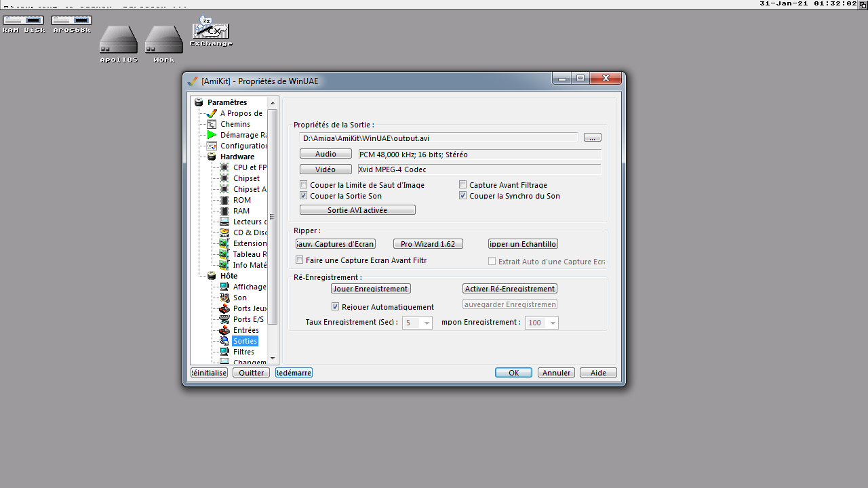This screenshot has height=488, width=868.
Task: Click the CPU et FPU chip icon
Action: (224, 167)
